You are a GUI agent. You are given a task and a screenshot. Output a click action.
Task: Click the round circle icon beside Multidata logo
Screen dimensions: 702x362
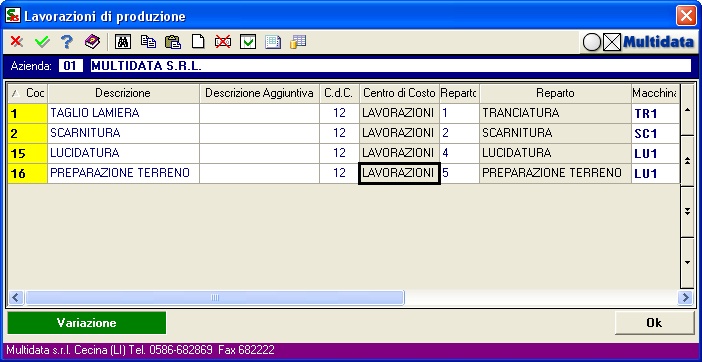point(591,43)
